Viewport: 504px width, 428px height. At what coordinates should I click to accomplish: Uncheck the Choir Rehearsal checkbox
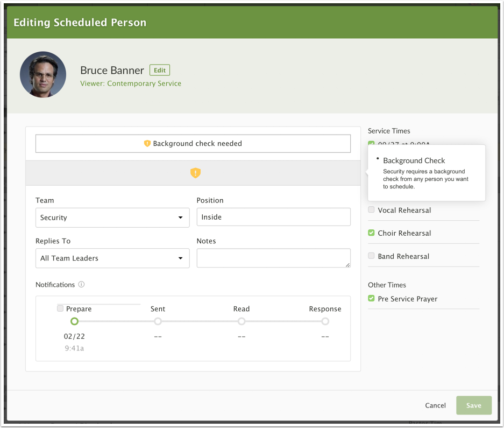pyautogui.click(x=371, y=233)
